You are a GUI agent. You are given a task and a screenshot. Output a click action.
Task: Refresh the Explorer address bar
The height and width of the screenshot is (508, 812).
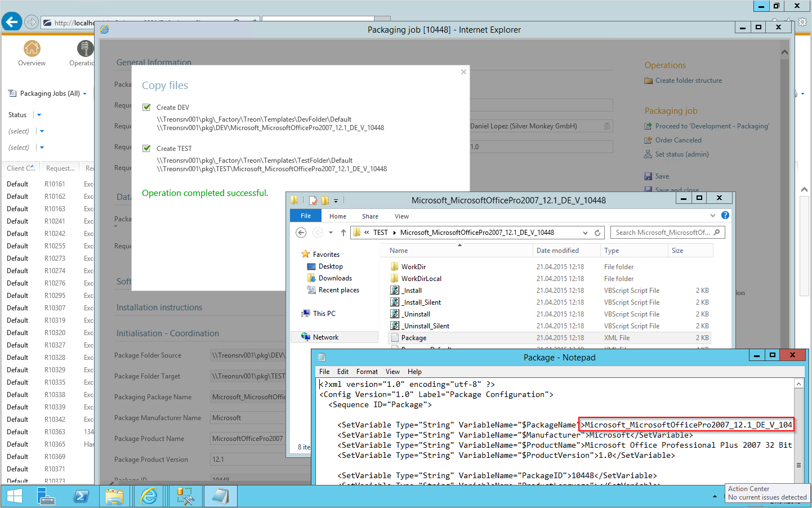click(x=597, y=233)
